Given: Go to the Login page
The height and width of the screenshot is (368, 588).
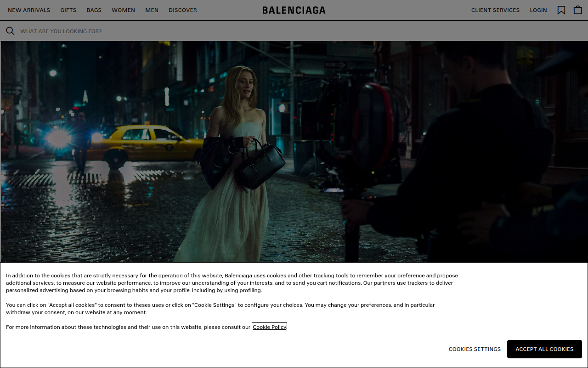Looking at the screenshot, I should pos(538,10).
